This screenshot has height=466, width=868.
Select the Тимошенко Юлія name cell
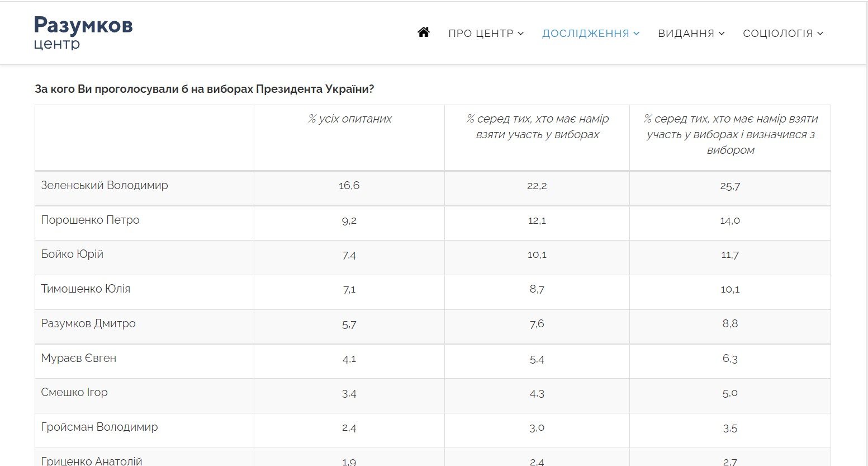click(x=86, y=289)
